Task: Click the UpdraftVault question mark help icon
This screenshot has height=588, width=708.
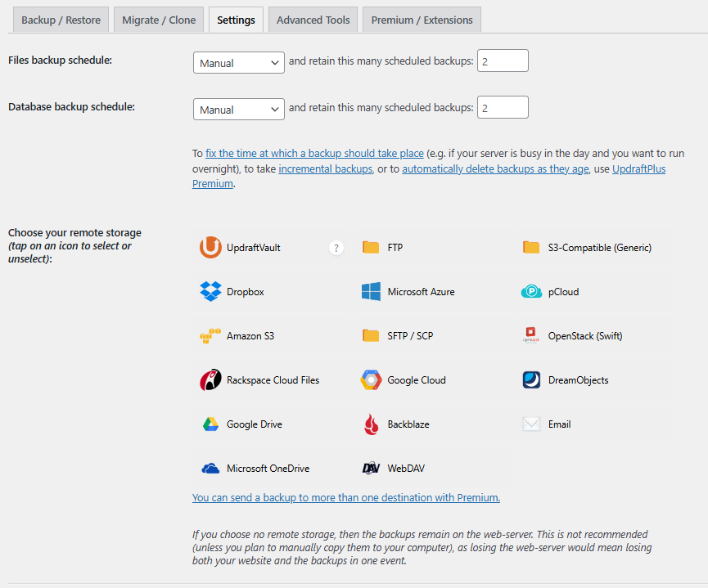Action: click(x=336, y=248)
